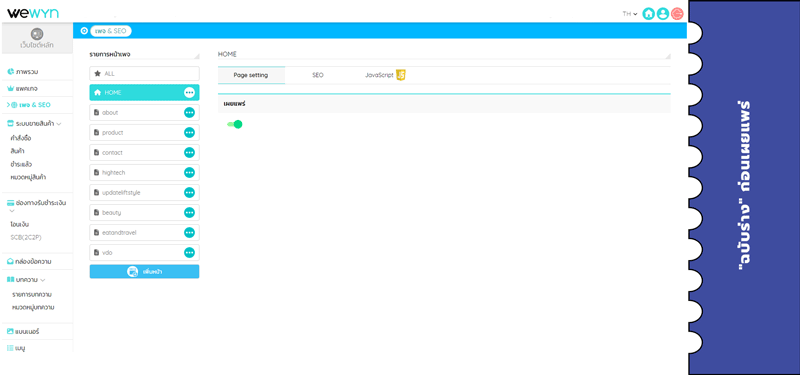Click the JavaScript JS badge icon
Image resolution: width=800 pixels, height=375 pixels.
tap(401, 75)
